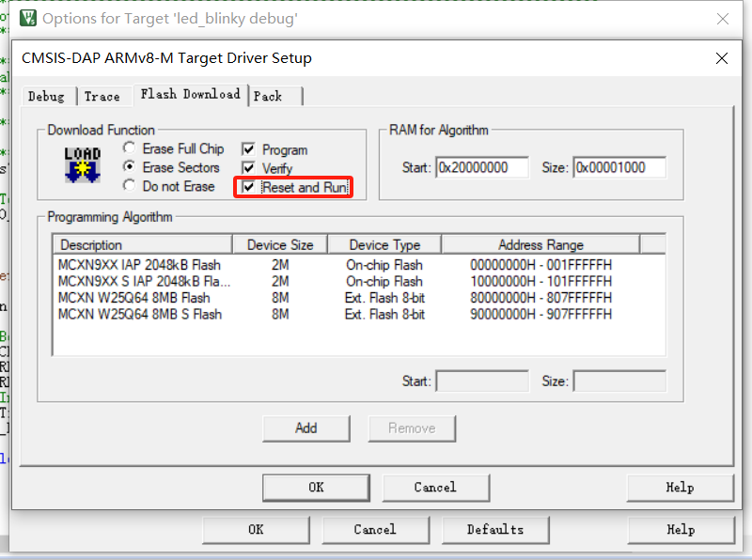Click address range 90000000H - 907FFFFFH
Screen dimensions: 752x560
coord(540,314)
